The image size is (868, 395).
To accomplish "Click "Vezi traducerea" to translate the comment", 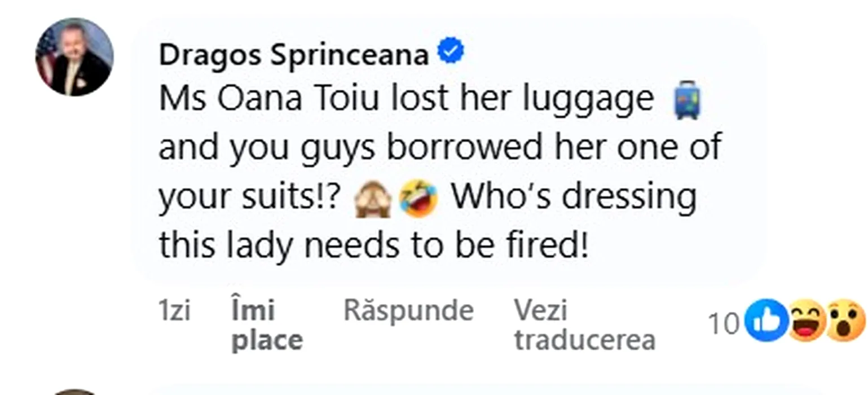I will click(584, 325).
